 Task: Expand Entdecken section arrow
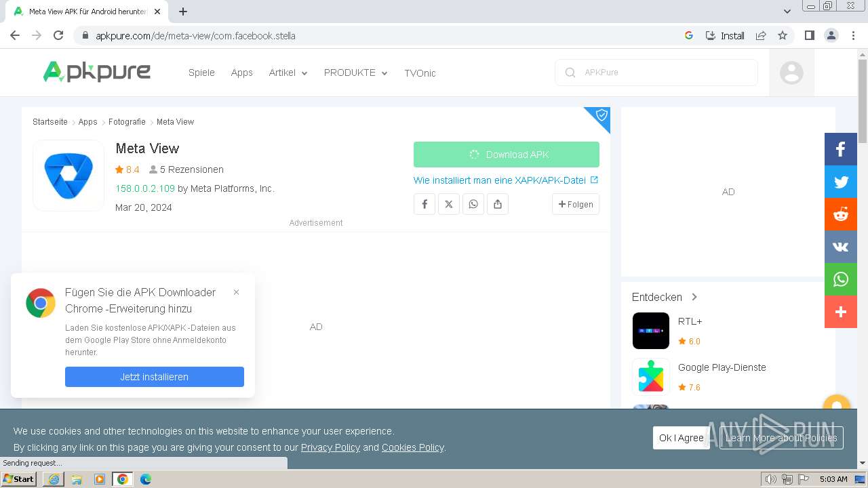pyautogui.click(x=694, y=297)
